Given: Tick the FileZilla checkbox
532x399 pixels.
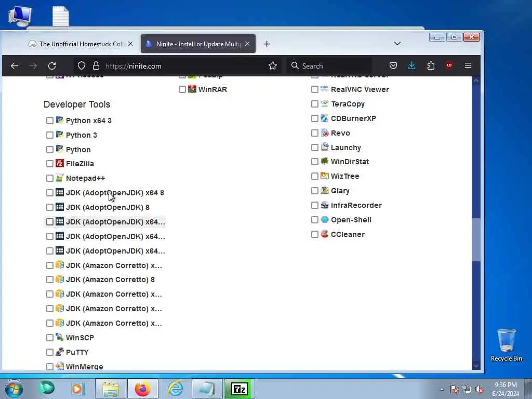Looking at the screenshot, I should click(50, 164).
